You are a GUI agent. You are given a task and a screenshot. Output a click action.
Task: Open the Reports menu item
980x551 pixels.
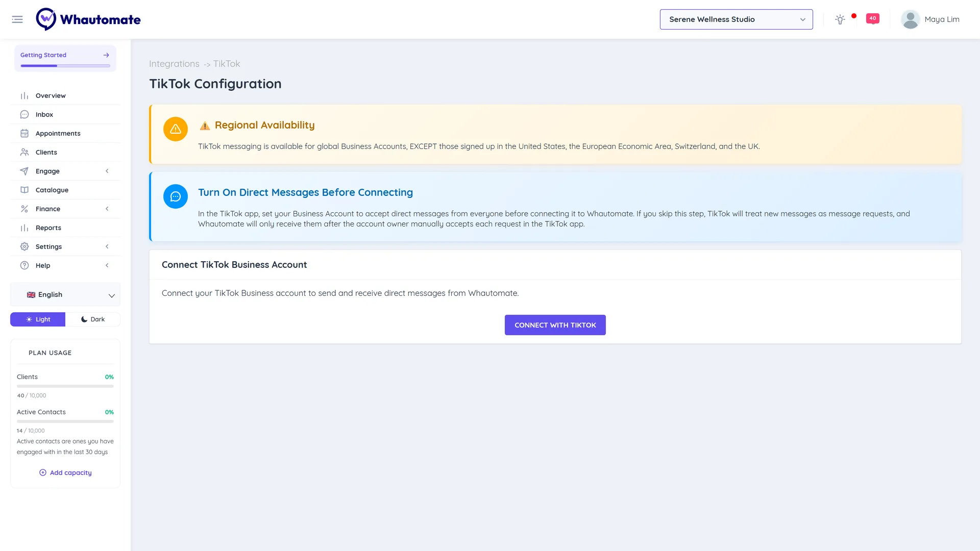pyautogui.click(x=65, y=228)
